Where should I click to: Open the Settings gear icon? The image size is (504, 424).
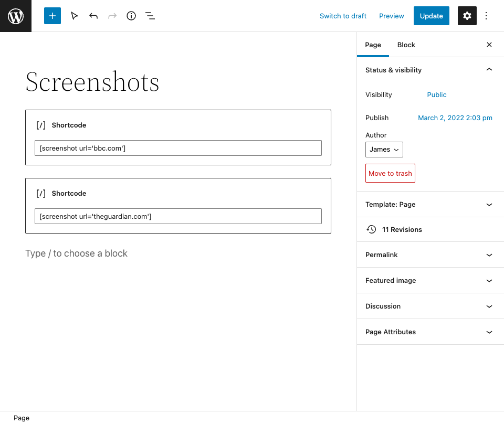467,16
